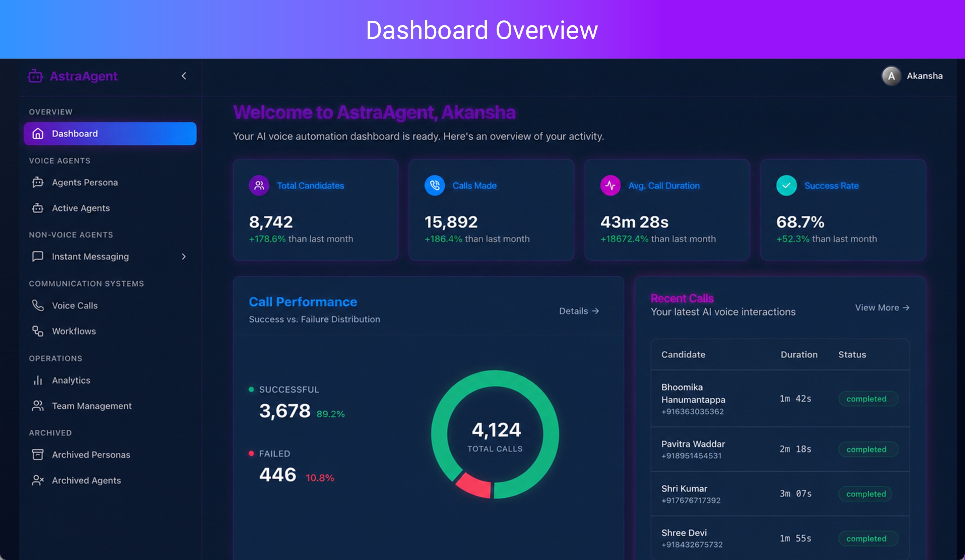The image size is (965, 560).
Task: Click the 43m 28s duration value
Action: (x=634, y=222)
